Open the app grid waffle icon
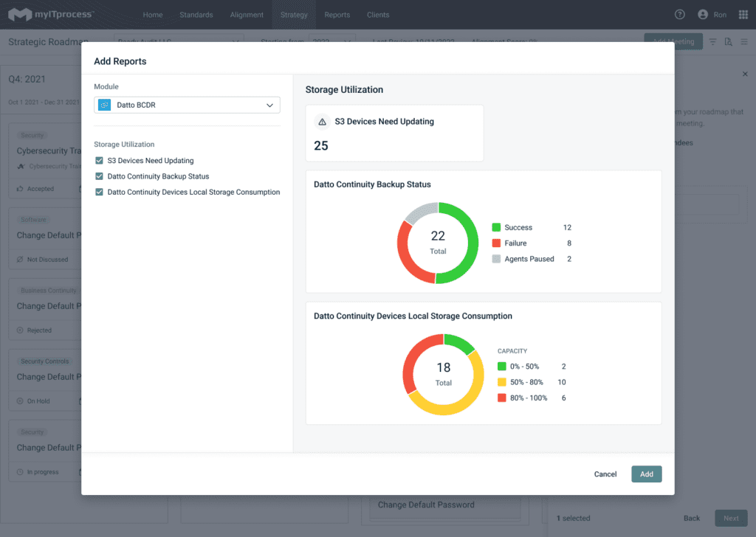This screenshot has width=756, height=537. coord(743,14)
